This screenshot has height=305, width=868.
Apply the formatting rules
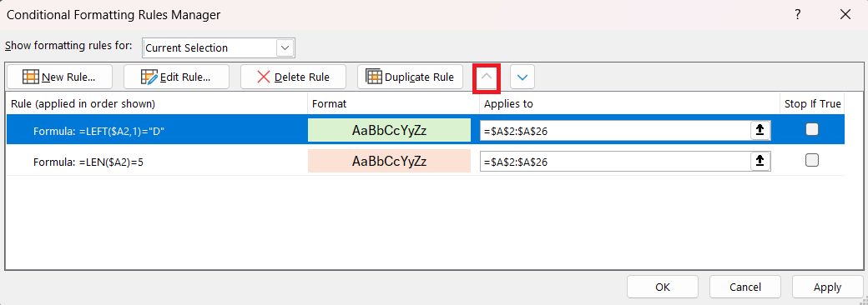pyautogui.click(x=828, y=287)
